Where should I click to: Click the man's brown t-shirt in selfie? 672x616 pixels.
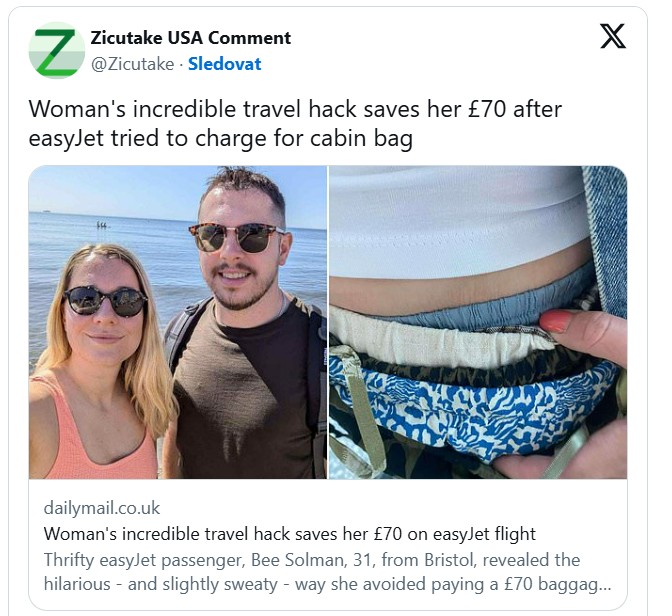click(244, 399)
